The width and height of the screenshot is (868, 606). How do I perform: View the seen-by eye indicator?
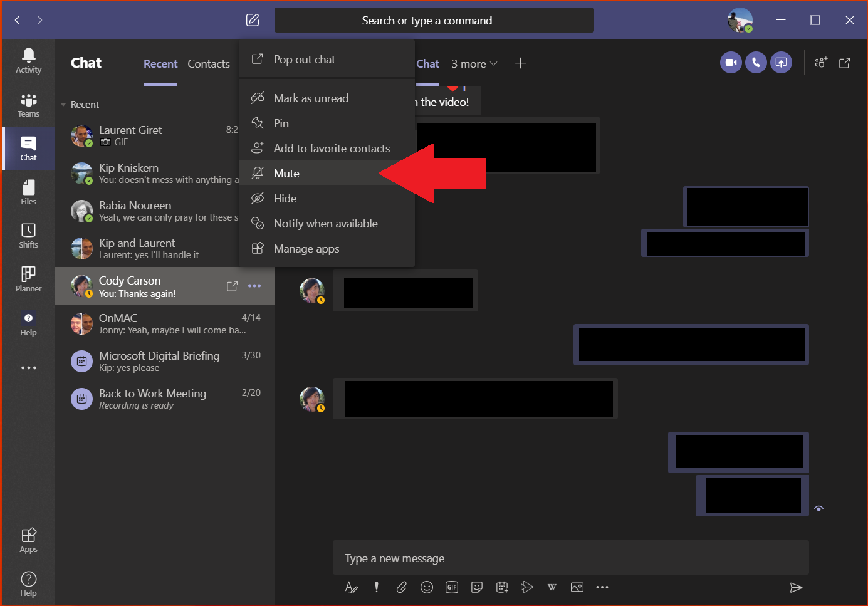(x=819, y=508)
